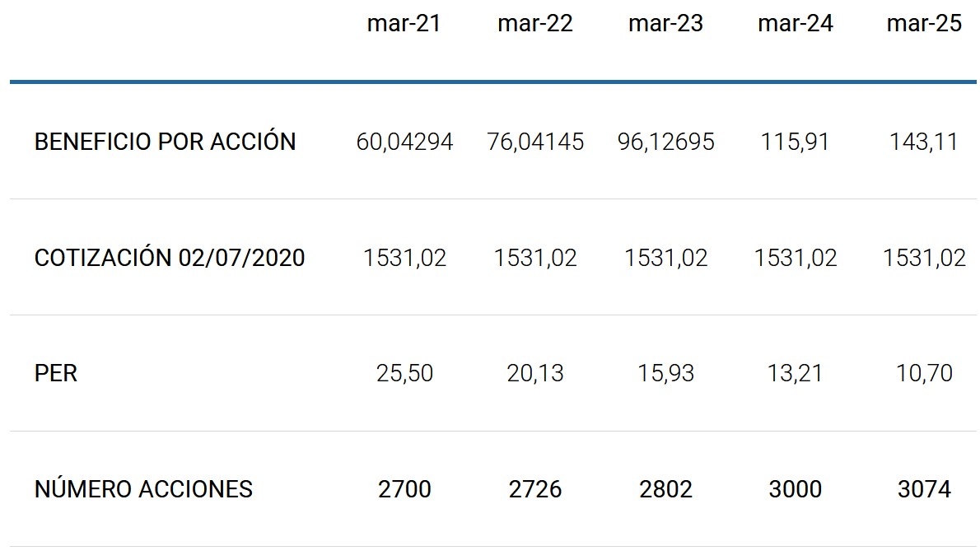Select the 115,91 cell
This screenshot has width=980, height=560.
pyautogui.click(x=795, y=142)
